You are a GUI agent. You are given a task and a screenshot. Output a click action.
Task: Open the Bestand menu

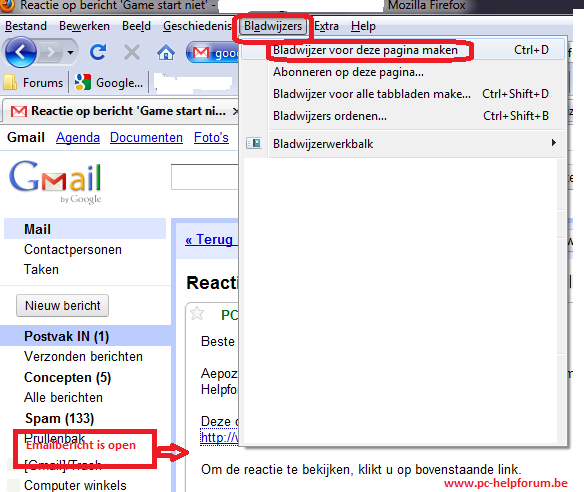click(x=26, y=26)
